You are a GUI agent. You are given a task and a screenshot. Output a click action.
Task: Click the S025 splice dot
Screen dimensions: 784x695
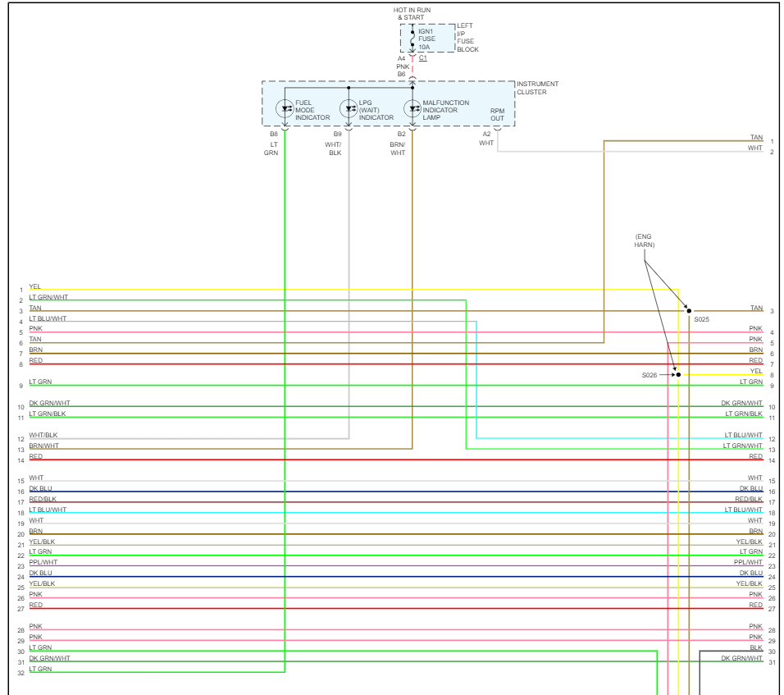(x=689, y=311)
